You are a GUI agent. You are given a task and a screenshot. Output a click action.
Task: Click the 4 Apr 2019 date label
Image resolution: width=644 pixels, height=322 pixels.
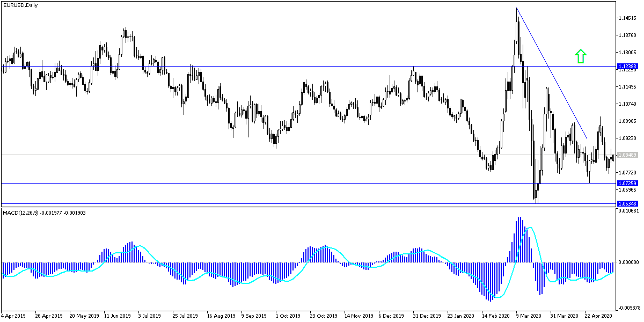click(x=14, y=316)
